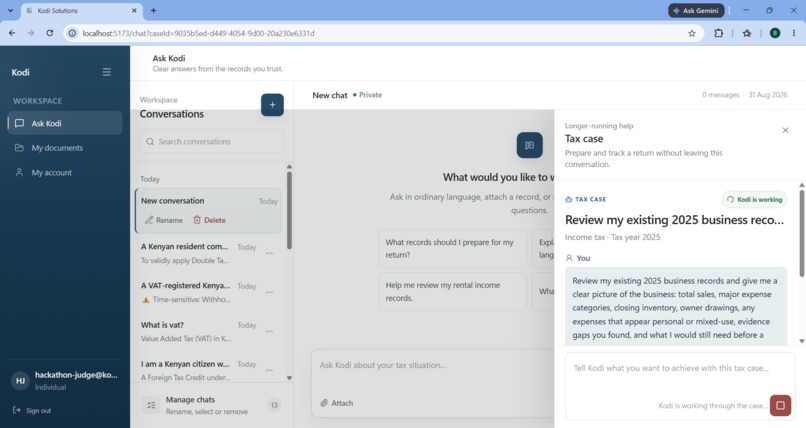Open the bookmarks list icon in toolbar

747,33
